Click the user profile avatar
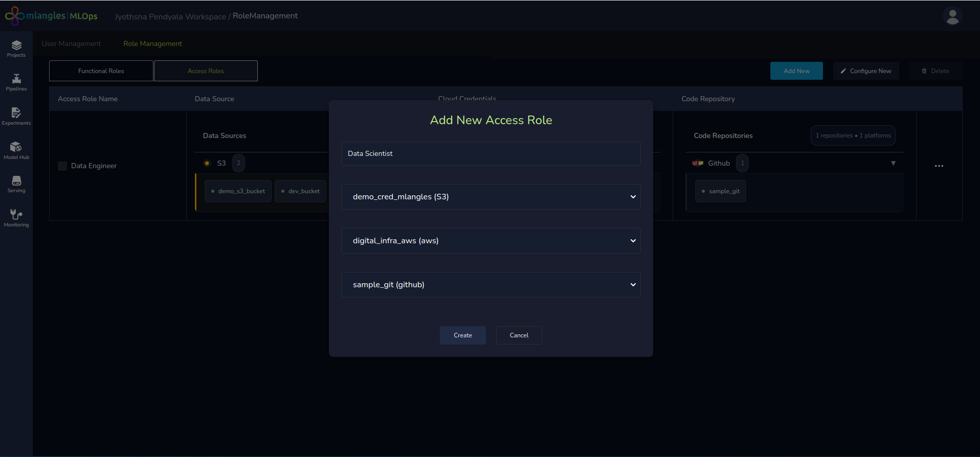980x457 pixels. (x=952, y=16)
